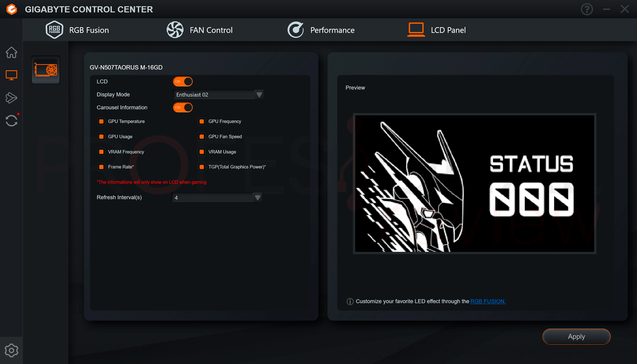This screenshot has height=364, width=637.
Task: Click the Refresh Interval(s) label
Action: [x=119, y=197]
